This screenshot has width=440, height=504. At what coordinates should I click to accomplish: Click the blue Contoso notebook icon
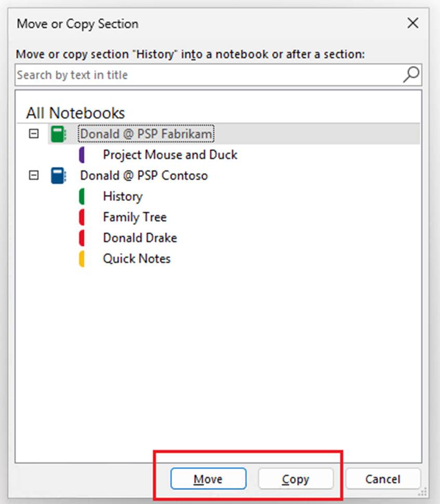58,176
